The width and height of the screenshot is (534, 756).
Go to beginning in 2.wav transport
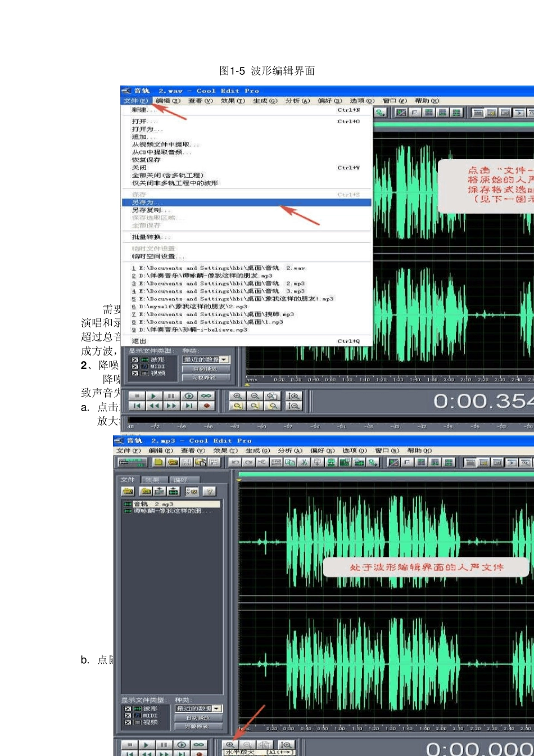pyautogui.click(x=137, y=406)
